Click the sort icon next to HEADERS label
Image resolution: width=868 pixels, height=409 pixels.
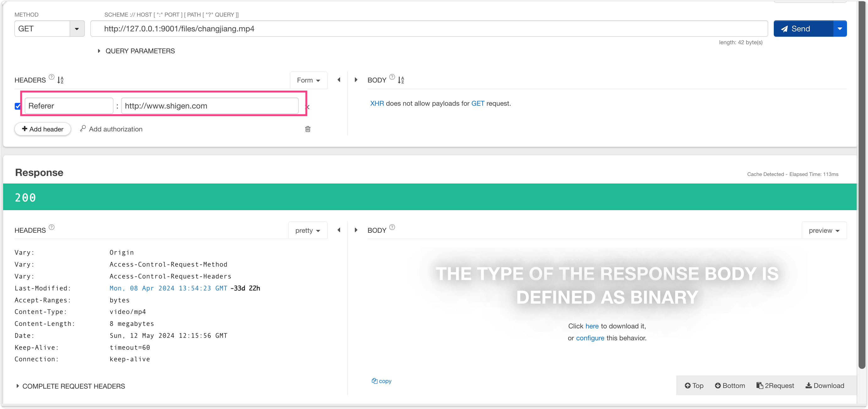(62, 80)
